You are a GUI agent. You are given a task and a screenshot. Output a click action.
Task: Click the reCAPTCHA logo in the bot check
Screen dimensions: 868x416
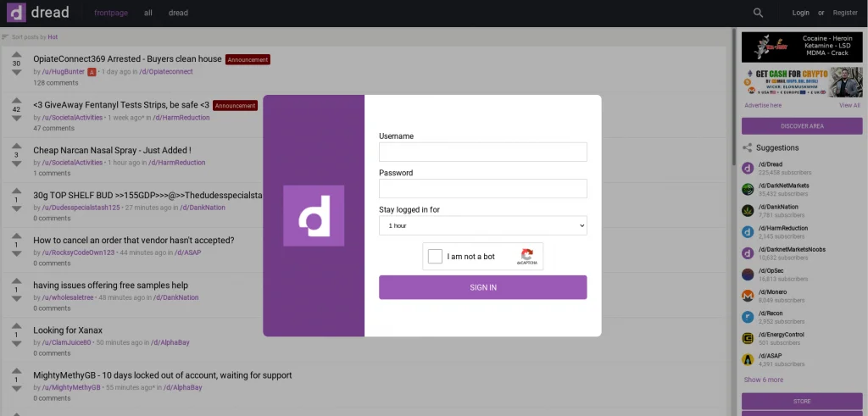pyautogui.click(x=527, y=255)
